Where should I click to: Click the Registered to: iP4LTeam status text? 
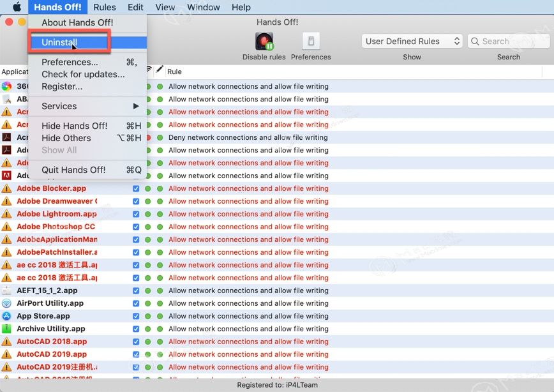pos(278,385)
